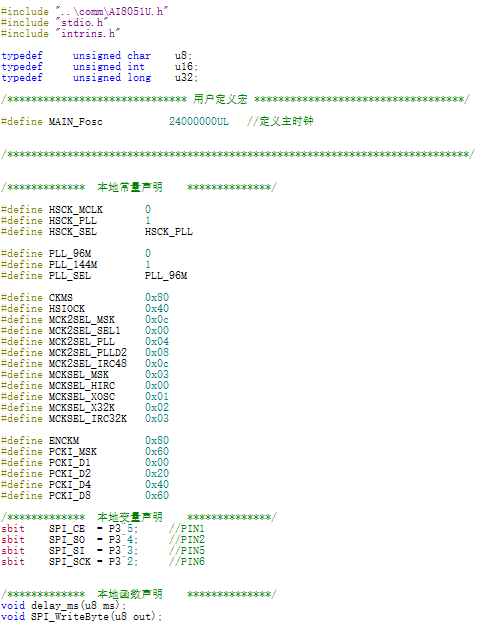This screenshot has height=627, width=482.
Task: Click the MCK2SEL_PLLD2 macro name
Action: [x=88, y=353]
